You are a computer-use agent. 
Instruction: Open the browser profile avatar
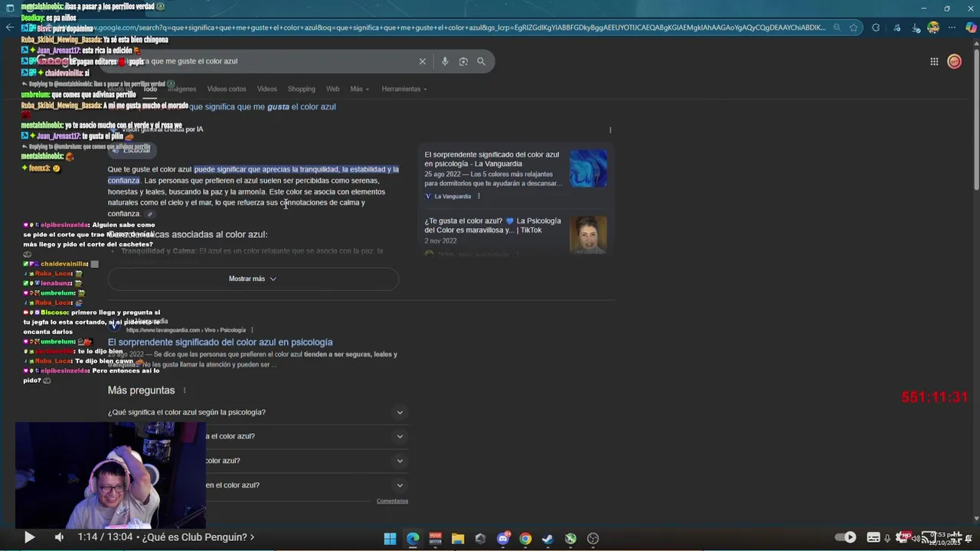pyautogui.click(x=933, y=28)
